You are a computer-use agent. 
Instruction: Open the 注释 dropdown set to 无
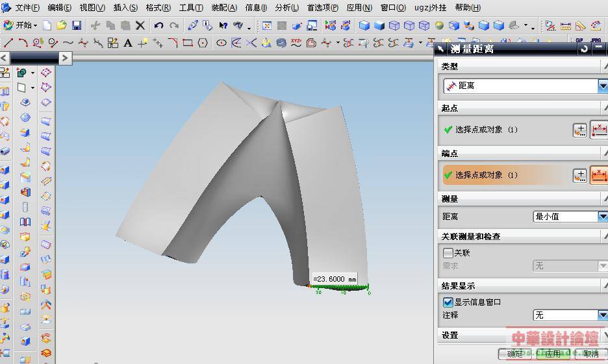tap(602, 315)
